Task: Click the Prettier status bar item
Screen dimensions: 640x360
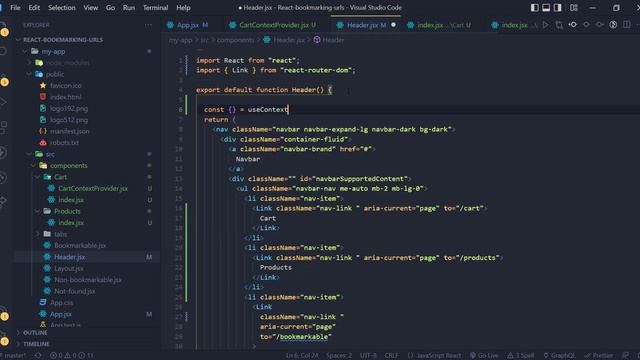Action: pos(598,356)
